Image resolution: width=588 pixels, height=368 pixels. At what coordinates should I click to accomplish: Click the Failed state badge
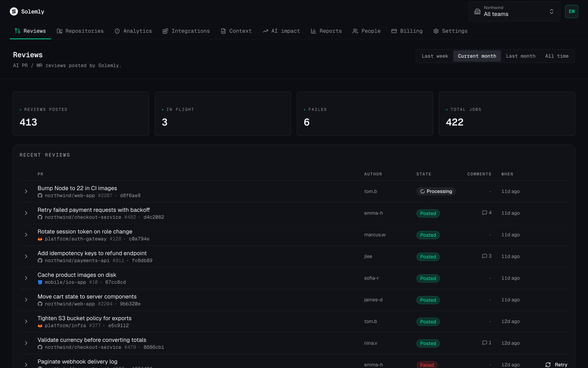point(427,365)
